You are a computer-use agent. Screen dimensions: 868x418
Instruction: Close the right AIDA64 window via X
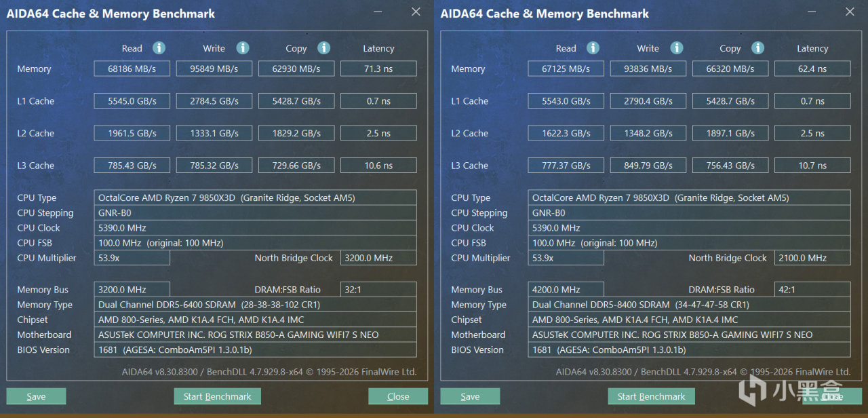[x=850, y=12]
